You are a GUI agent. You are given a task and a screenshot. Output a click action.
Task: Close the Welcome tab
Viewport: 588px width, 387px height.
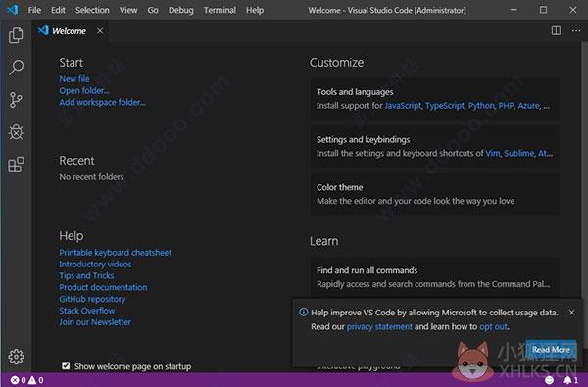100,31
